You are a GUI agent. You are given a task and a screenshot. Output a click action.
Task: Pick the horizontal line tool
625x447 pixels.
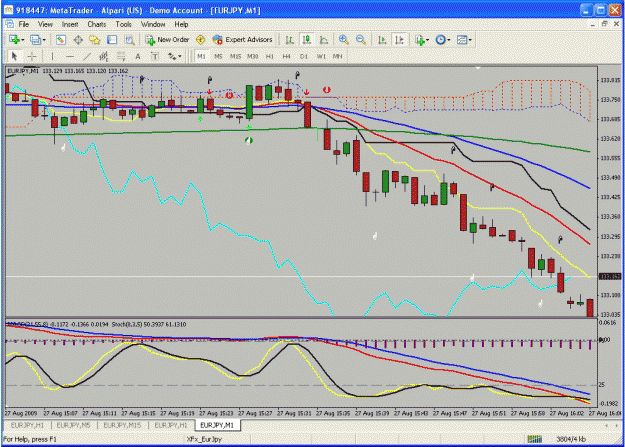pos(70,57)
